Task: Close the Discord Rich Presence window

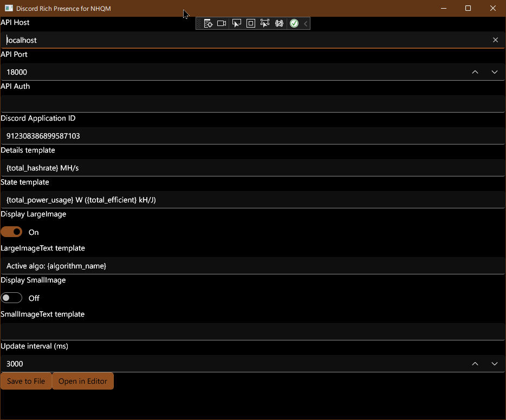Action: coord(493,8)
